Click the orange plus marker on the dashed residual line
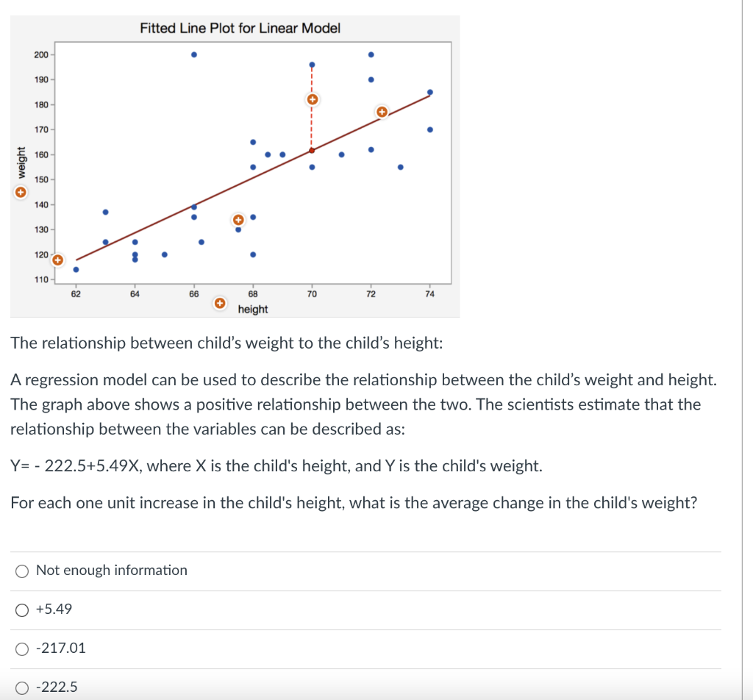The width and height of the screenshot is (753, 700). pyautogui.click(x=312, y=98)
